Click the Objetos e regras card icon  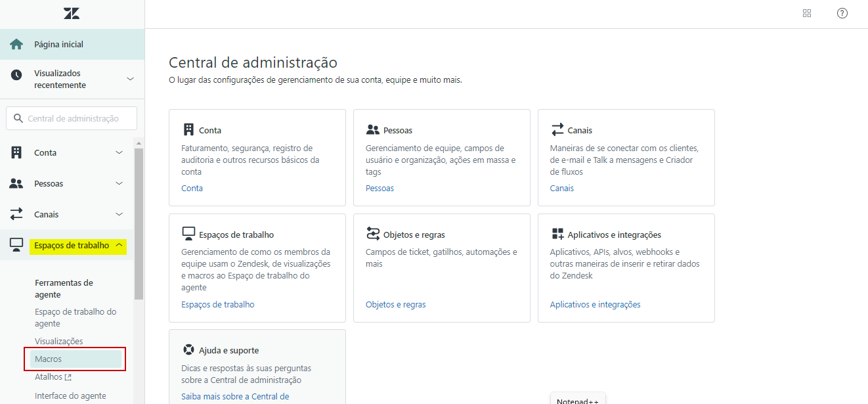pos(373,234)
